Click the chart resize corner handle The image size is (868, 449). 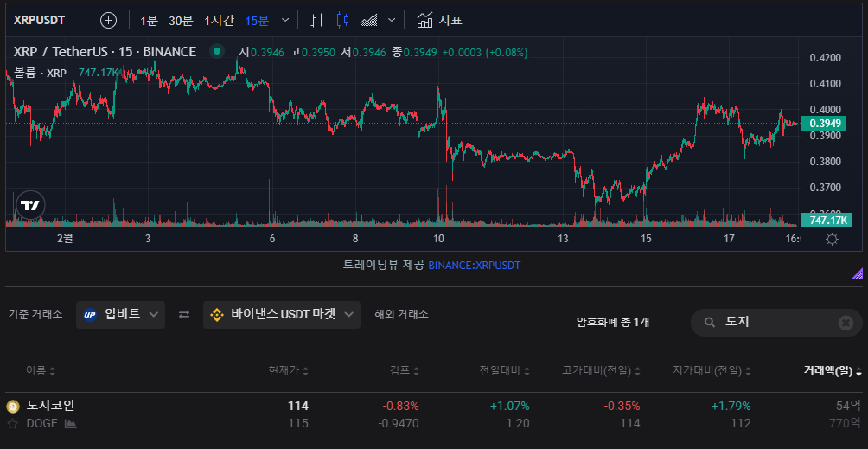point(857,273)
